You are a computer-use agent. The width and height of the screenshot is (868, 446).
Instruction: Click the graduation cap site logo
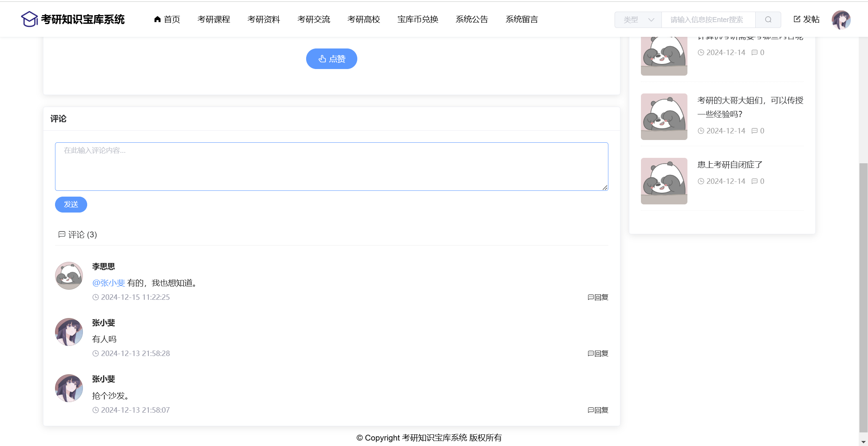point(29,19)
